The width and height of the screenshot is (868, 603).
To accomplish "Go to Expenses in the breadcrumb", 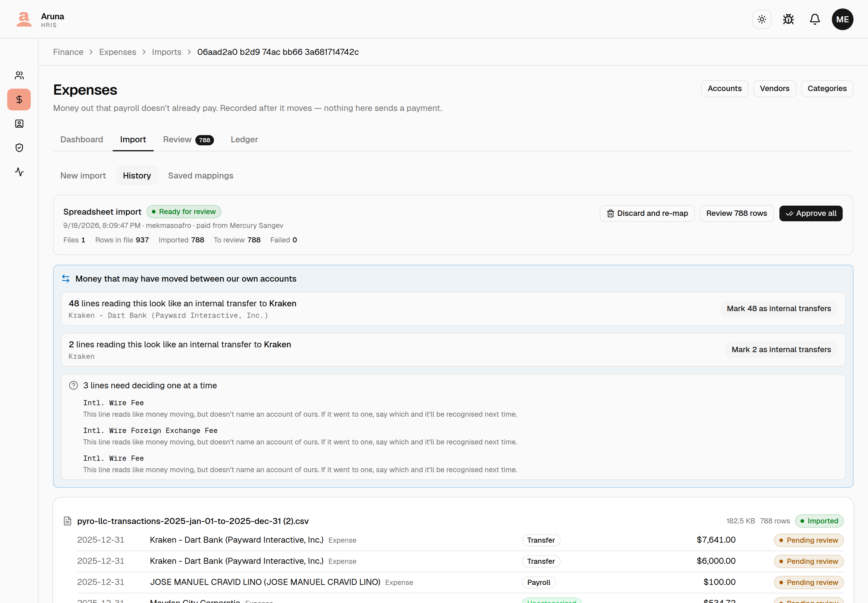I will [118, 52].
